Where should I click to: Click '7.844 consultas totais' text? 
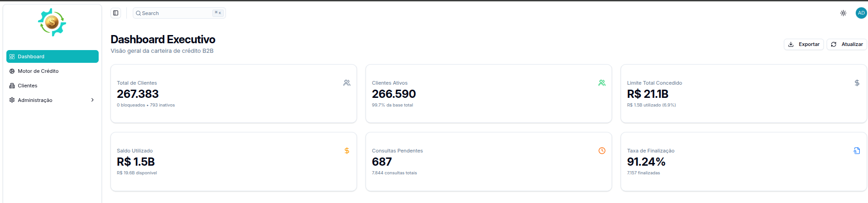[x=394, y=173]
